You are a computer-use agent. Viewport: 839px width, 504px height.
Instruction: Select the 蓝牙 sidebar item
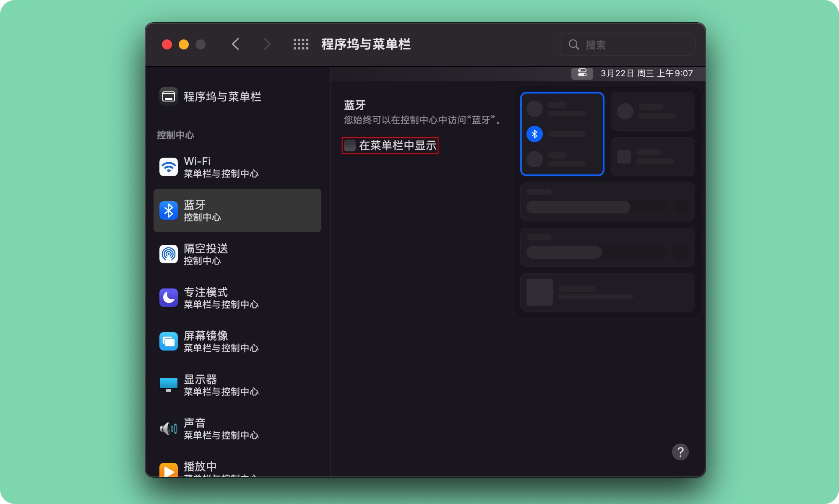(237, 210)
